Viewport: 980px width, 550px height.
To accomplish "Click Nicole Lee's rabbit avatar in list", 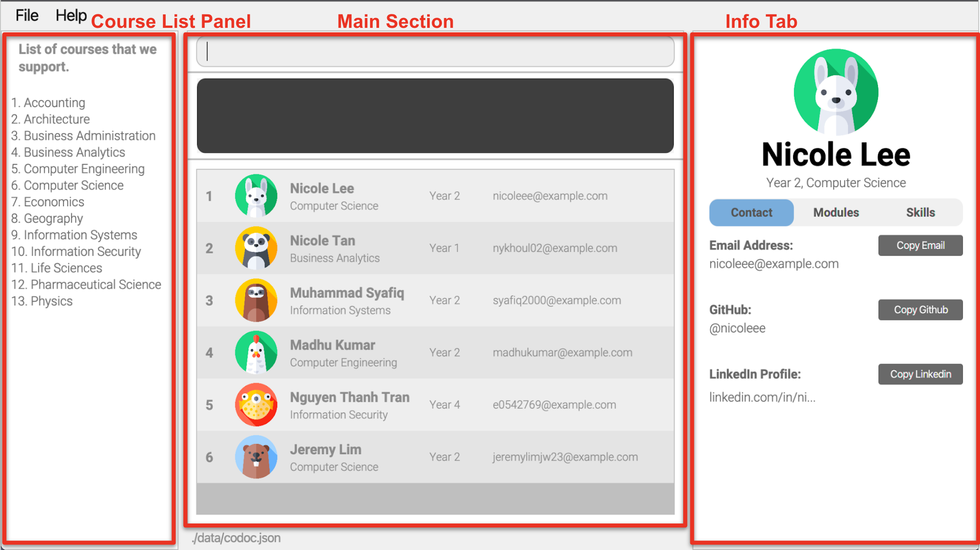I will [x=256, y=196].
